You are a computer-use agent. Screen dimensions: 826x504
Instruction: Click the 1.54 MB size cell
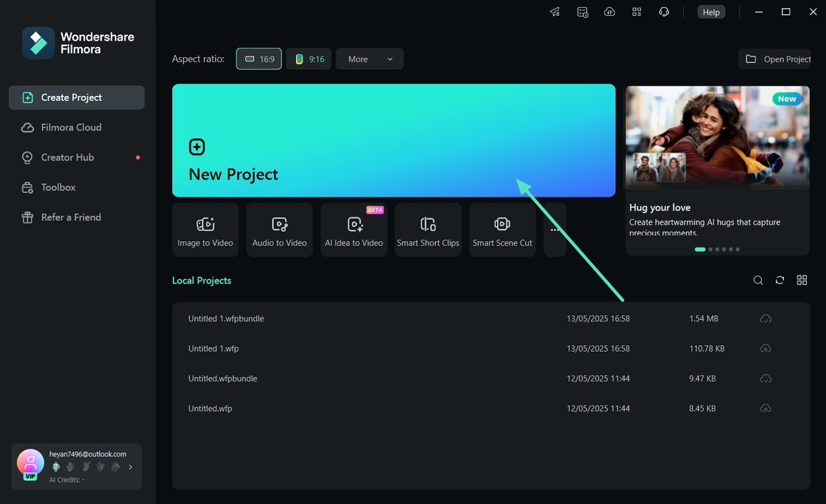(x=703, y=319)
